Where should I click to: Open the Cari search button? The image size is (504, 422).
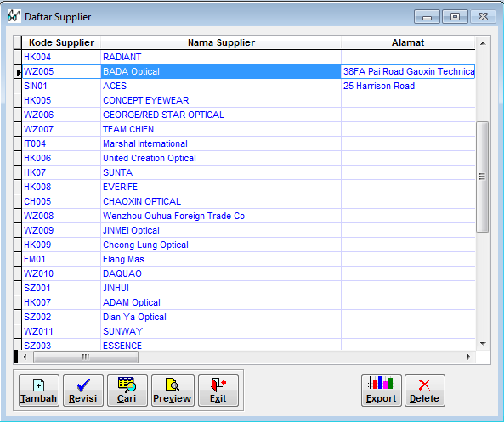[127, 391]
